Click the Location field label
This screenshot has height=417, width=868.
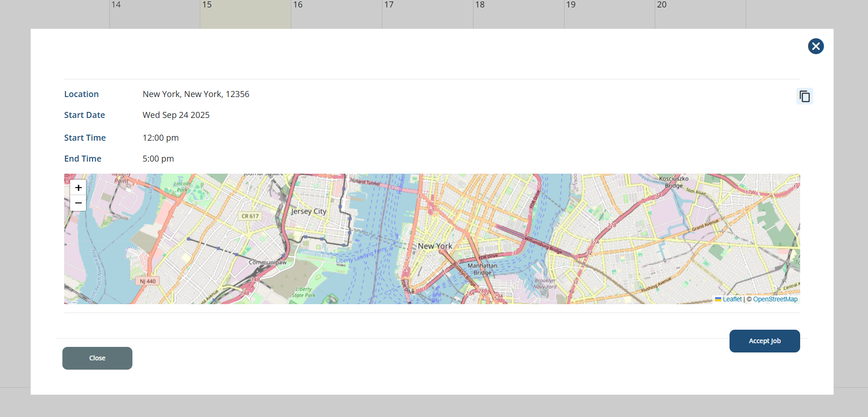(x=81, y=94)
